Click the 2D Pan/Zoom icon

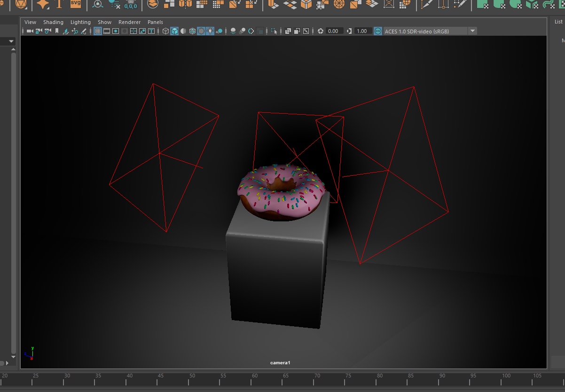[x=75, y=31]
